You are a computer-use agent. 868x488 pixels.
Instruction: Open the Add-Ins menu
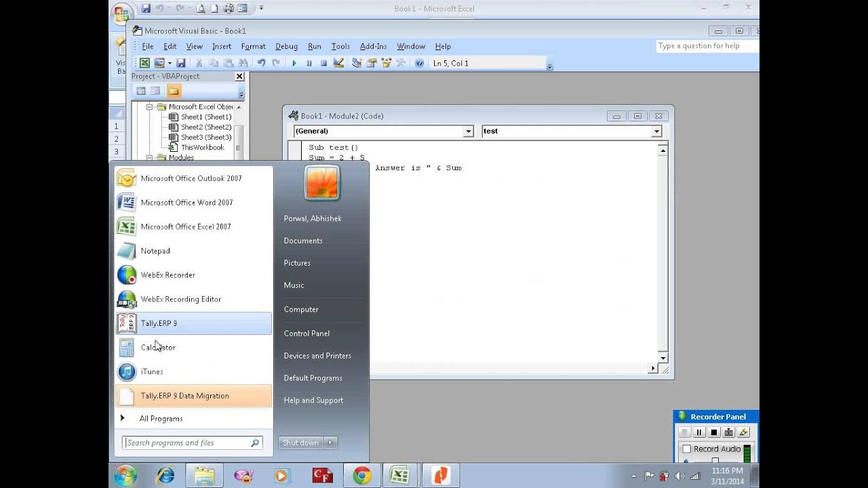click(373, 46)
